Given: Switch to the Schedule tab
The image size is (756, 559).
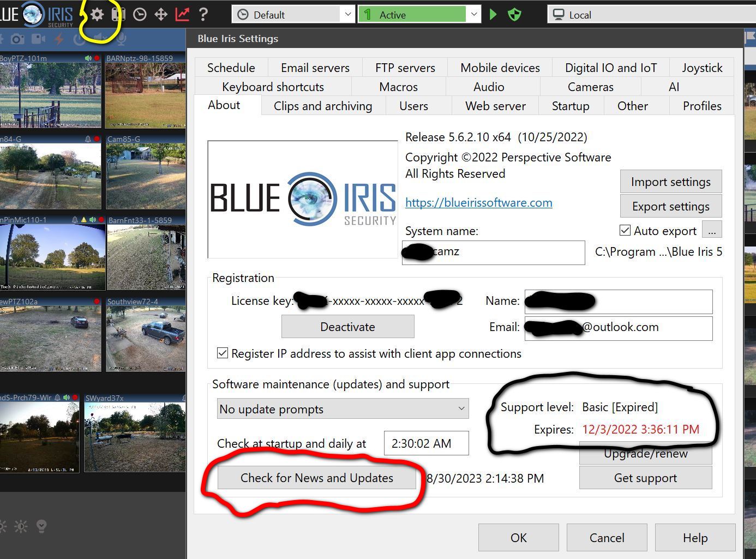Looking at the screenshot, I should pos(231,68).
